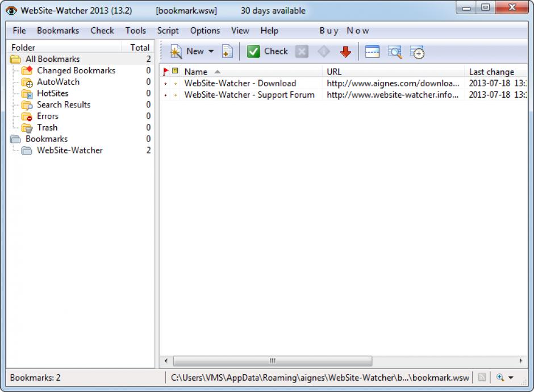Select the WebSite-Watcher - Download bookmark

[240, 84]
